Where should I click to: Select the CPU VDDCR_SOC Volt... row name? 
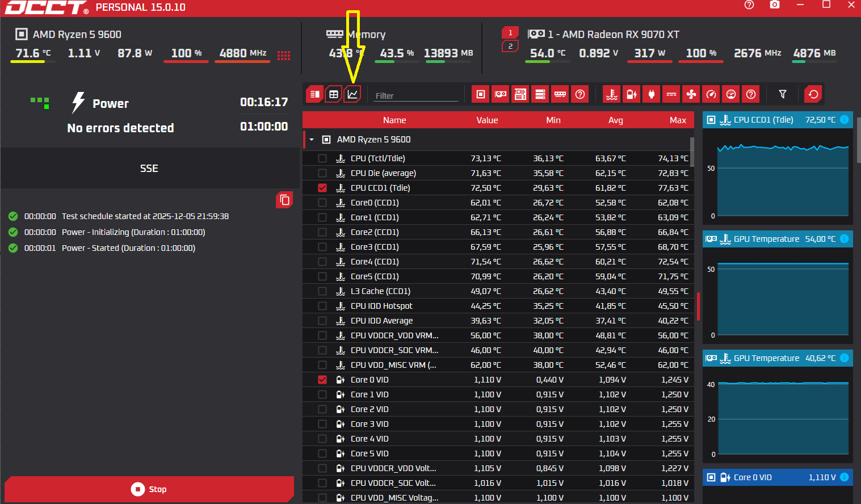coord(393,483)
